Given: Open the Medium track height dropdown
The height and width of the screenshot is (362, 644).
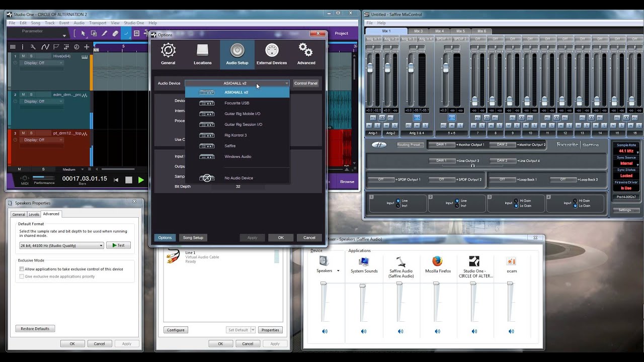Looking at the screenshot, I should tap(72, 169).
